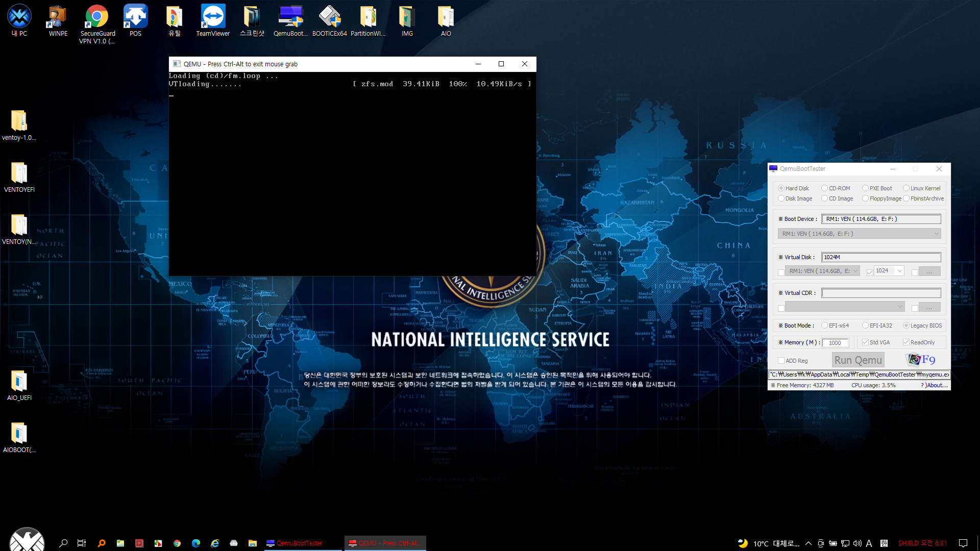Launch Chrome from the taskbar

[x=177, y=543]
